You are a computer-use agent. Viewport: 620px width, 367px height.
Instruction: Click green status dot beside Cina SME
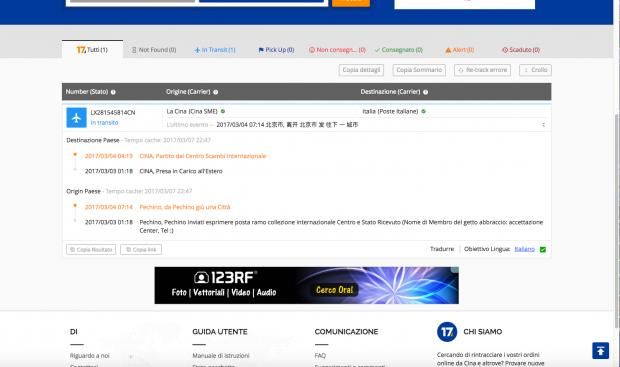tap(223, 112)
